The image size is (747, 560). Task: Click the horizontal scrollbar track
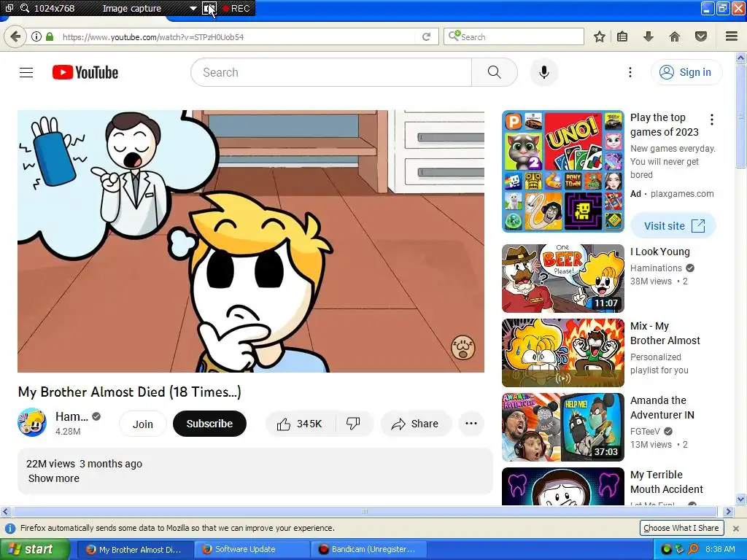point(365,511)
